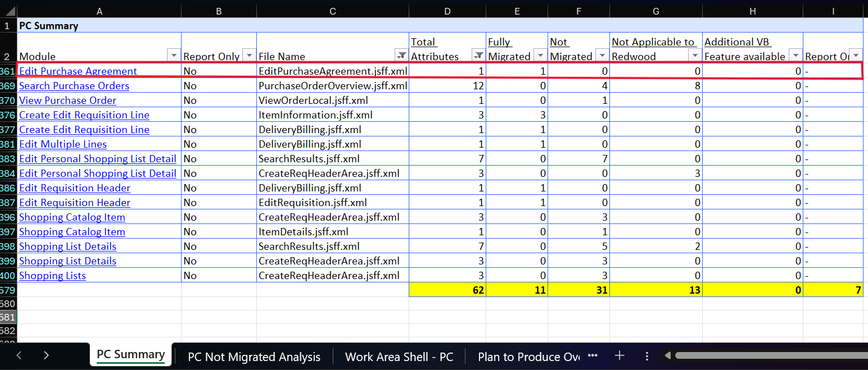The width and height of the screenshot is (868, 370).
Task: Switch to PC Not Migrated Analysis tab
Action: 254,357
